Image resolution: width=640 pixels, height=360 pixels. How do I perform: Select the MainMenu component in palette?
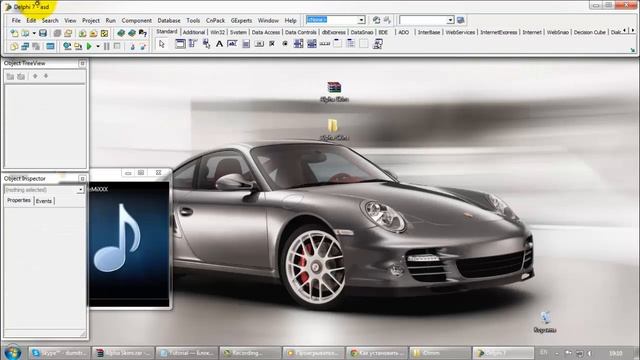[193, 44]
